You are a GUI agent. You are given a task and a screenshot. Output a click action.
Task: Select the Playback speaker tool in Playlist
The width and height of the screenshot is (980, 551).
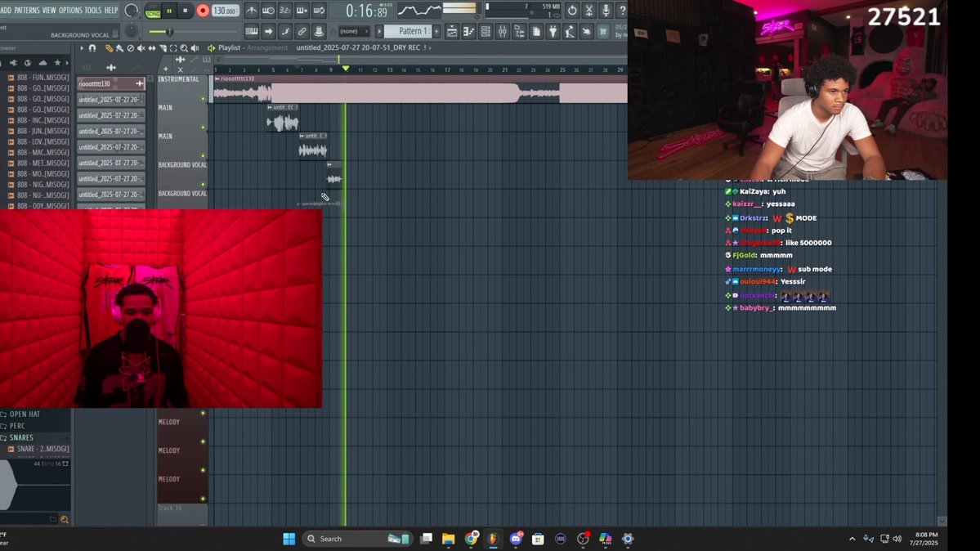coord(195,48)
